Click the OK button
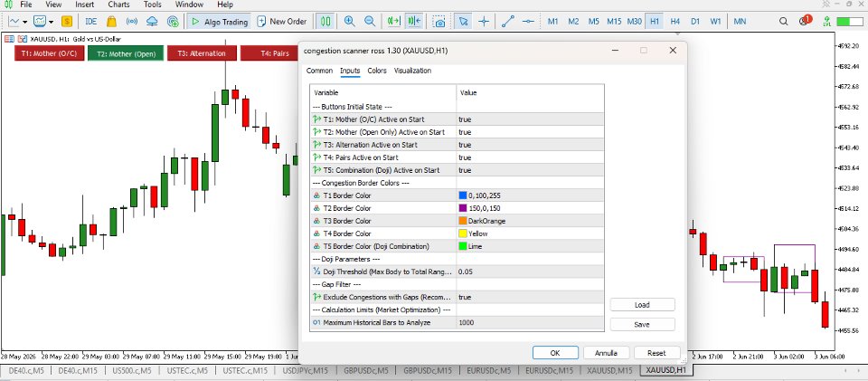This screenshot has width=868, height=381. coord(555,353)
